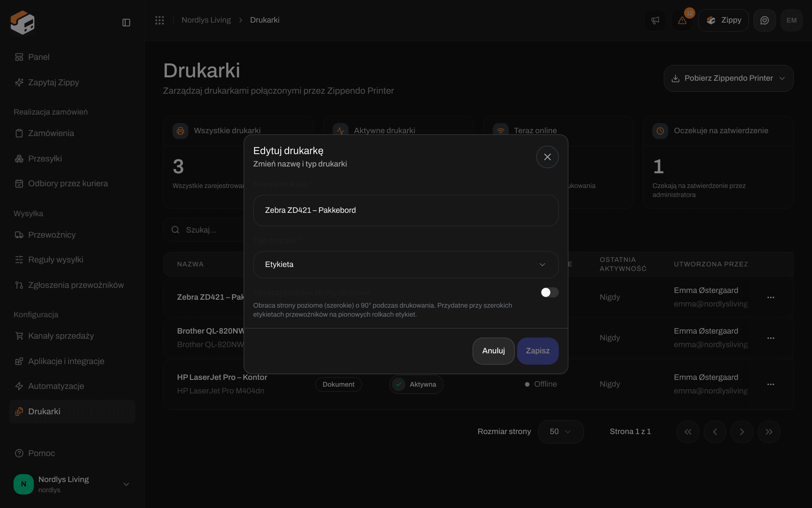Open the announcements megaphone icon
This screenshot has height=508, width=812.
click(655, 21)
